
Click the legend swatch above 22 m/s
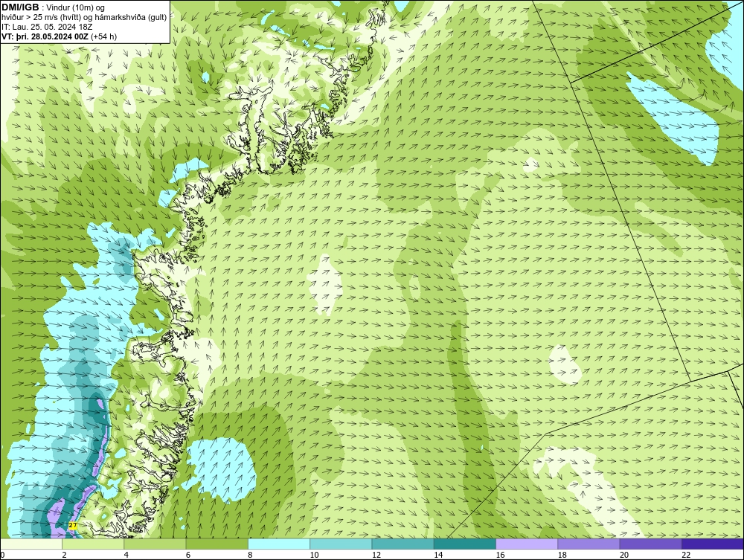[x=713, y=544]
